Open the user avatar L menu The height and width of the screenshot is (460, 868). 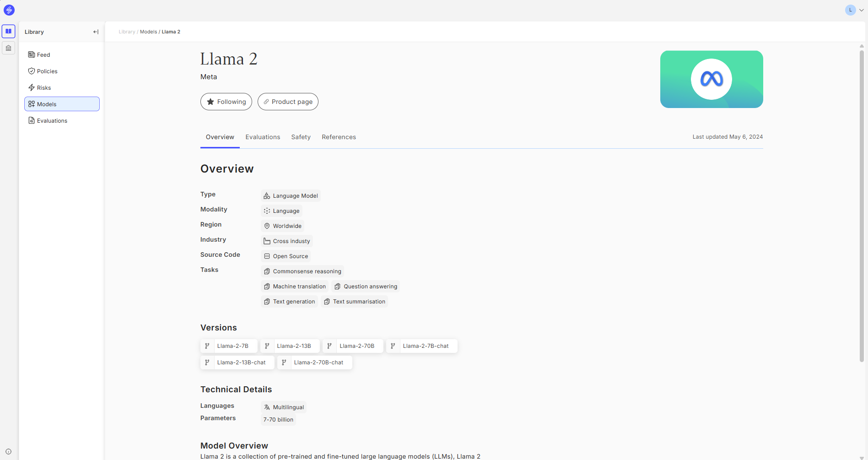(851, 10)
